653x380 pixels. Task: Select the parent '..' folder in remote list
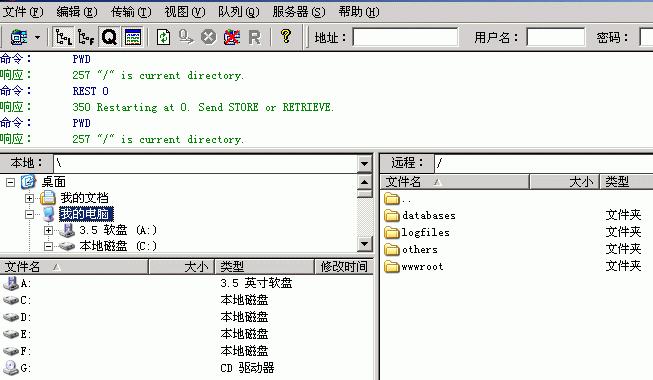click(x=398, y=199)
